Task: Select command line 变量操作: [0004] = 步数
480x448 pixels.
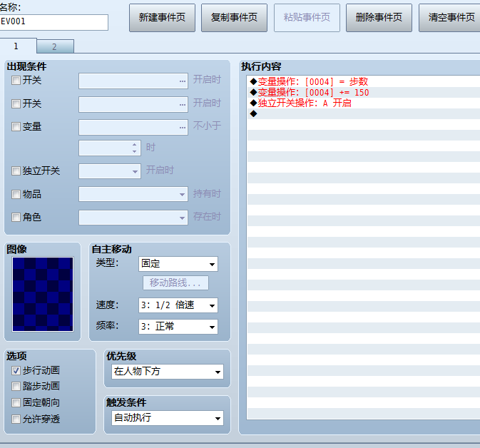Action: coord(364,82)
